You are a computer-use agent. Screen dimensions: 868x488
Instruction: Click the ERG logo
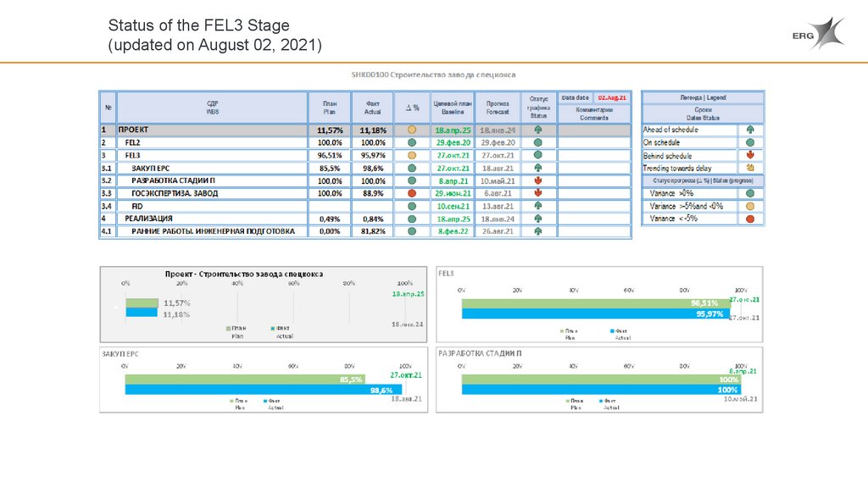pos(819,34)
